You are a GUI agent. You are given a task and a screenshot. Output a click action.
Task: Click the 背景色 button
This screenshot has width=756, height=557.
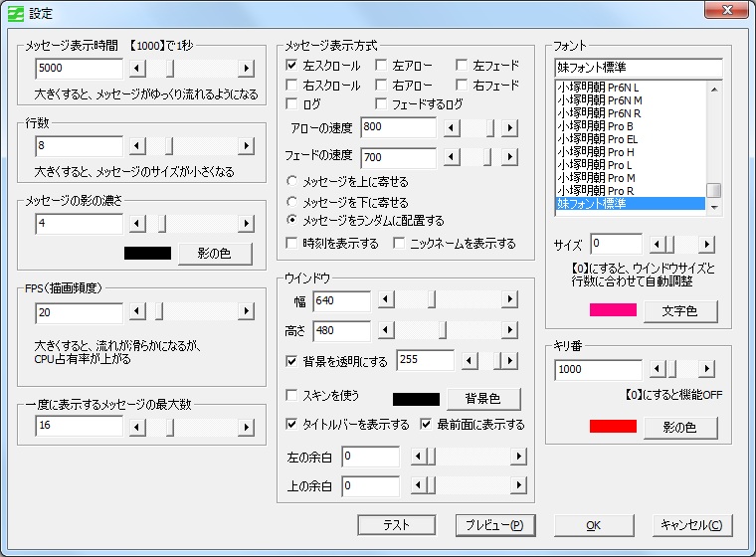coord(483,399)
